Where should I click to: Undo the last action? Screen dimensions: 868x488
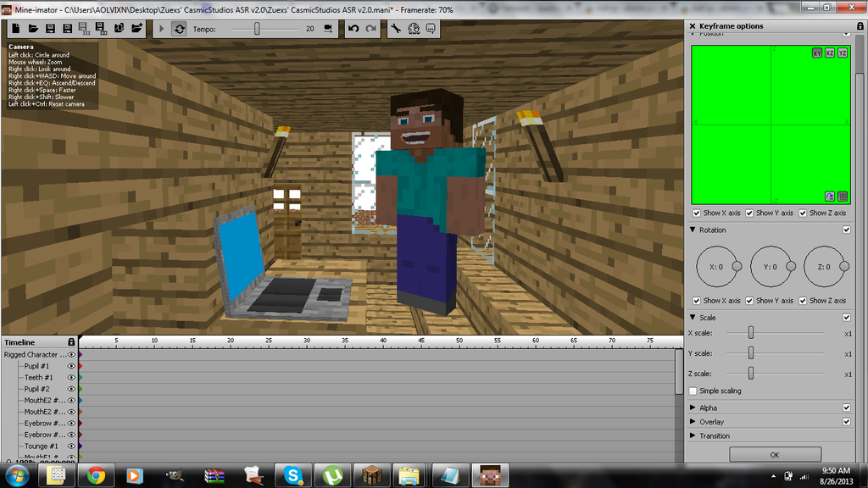pyautogui.click(x=353, y=29)
